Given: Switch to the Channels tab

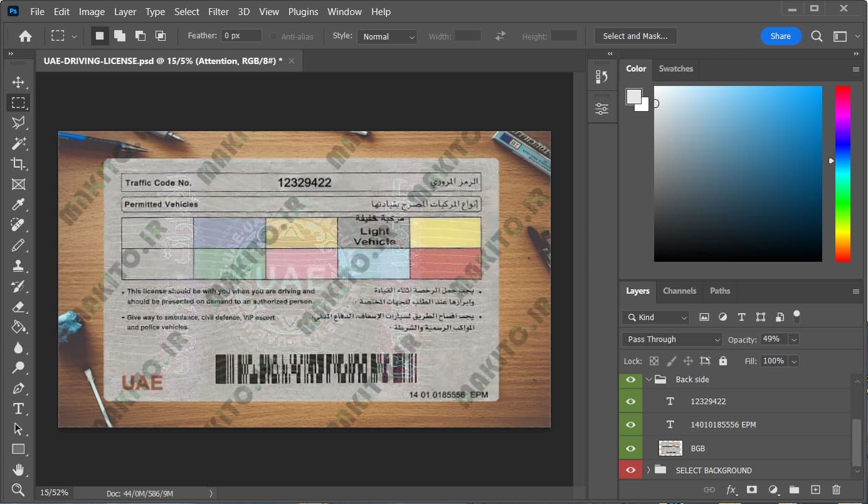Looking at the screenshot, I should pos(679,291).
